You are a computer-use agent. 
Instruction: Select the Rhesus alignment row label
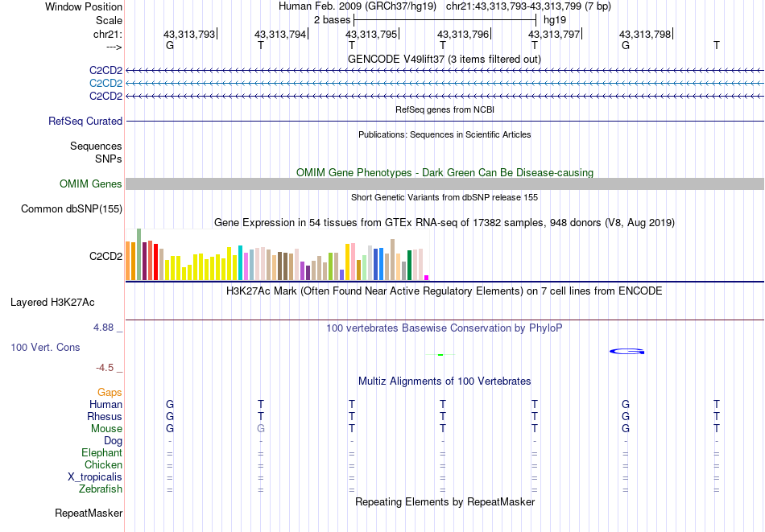point(105,416)
